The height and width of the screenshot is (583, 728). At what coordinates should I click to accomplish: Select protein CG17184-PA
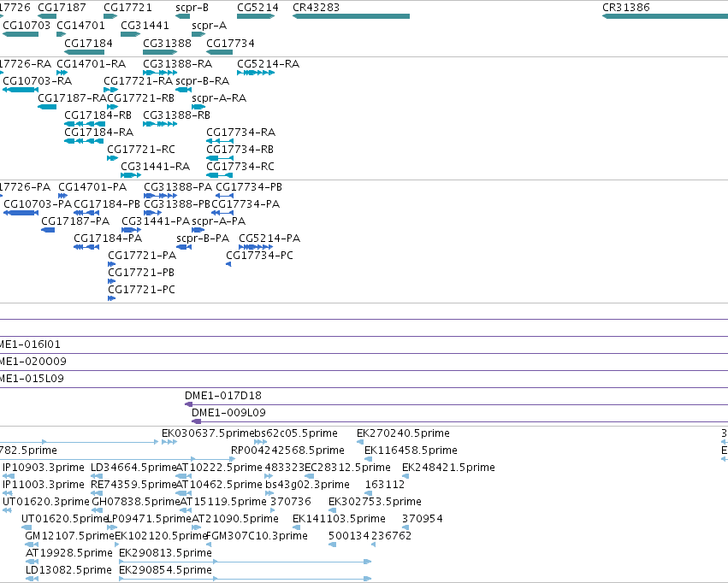(86, 247)
